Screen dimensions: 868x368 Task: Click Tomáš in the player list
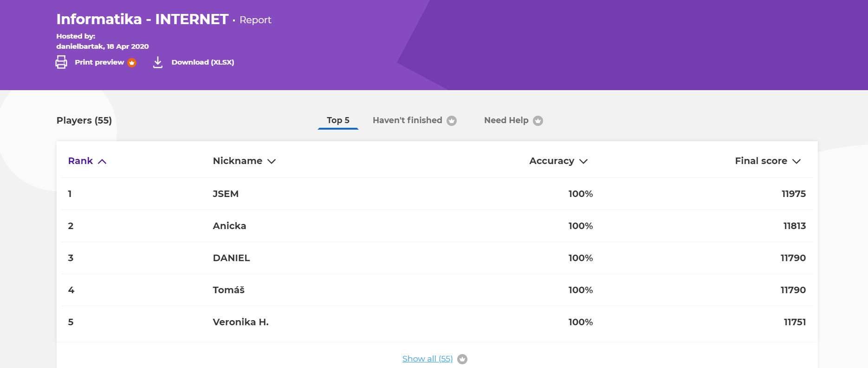[228, 290]
